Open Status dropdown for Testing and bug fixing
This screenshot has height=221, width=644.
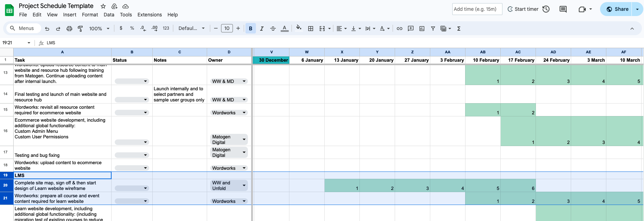pos(132,155)
